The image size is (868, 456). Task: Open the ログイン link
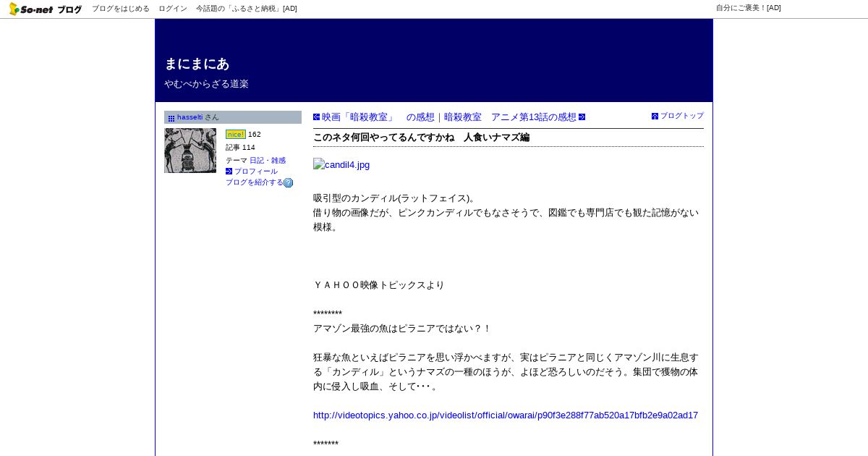pyautogui.click(x=173, y=9)
